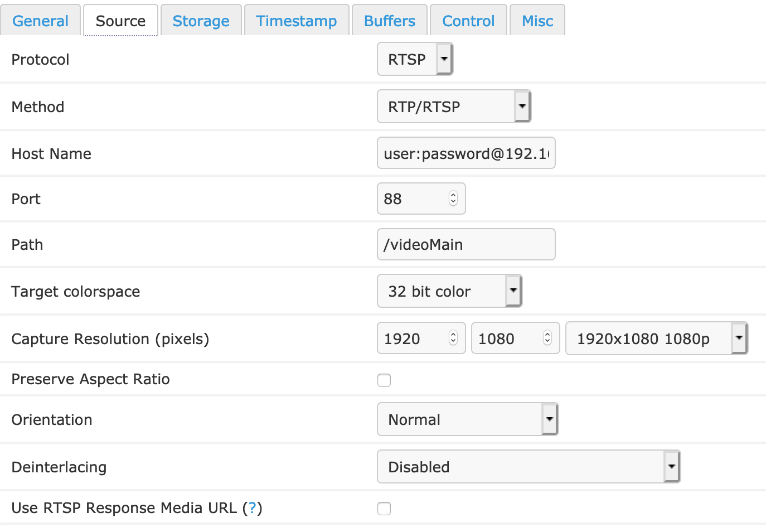
Task: Open the Protocol dropdown
Action: pos(444,59)
